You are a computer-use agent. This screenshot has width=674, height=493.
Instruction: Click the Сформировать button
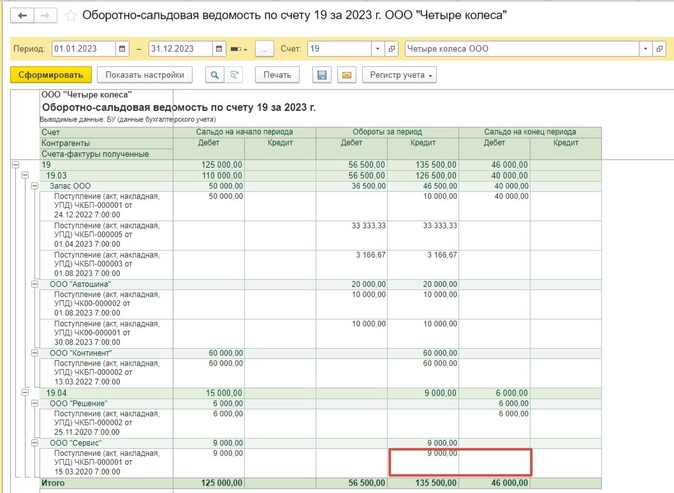tap(51, 75)
